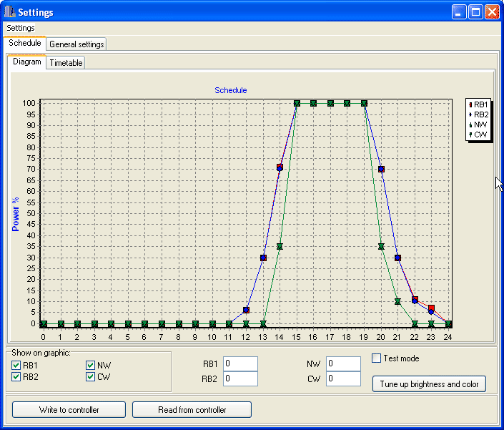Viewport: 504px width, 430px height.
Task: Toggle the CW show on graphic checkbox
Action: pos(91,377)
